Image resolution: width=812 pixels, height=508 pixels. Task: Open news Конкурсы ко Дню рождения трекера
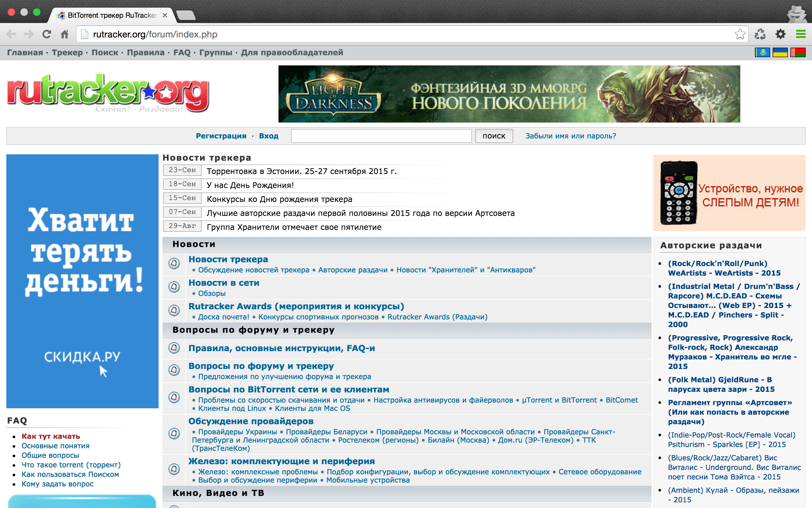(279, 199)
